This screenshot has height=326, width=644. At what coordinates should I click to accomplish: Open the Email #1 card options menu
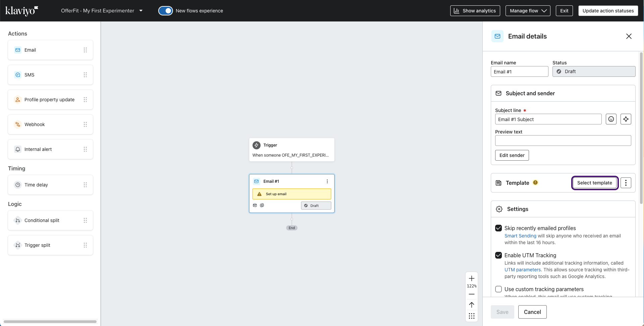pyautogui.click(x=327, y=181)
